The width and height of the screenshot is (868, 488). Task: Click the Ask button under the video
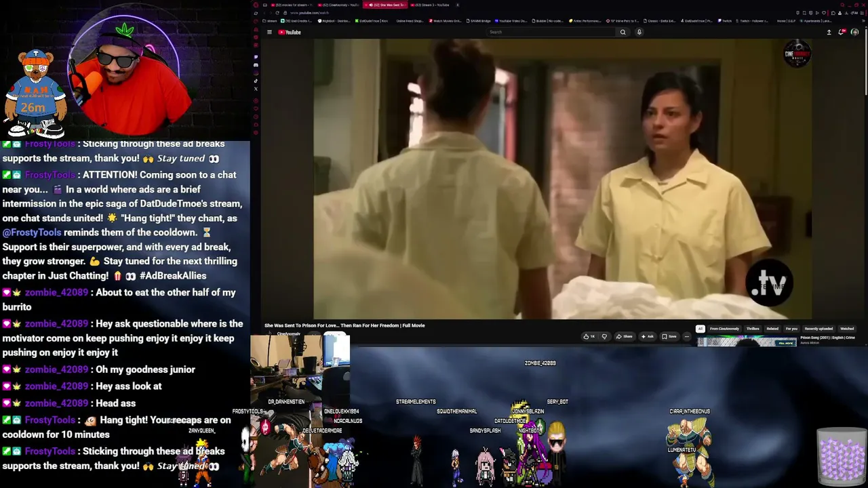pos(648,336)
